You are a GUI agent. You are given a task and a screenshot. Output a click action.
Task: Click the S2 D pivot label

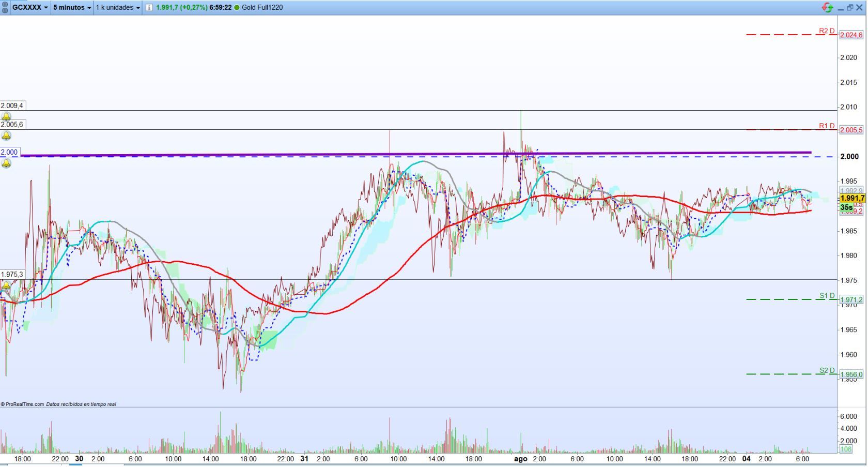(x=827, y=370)
